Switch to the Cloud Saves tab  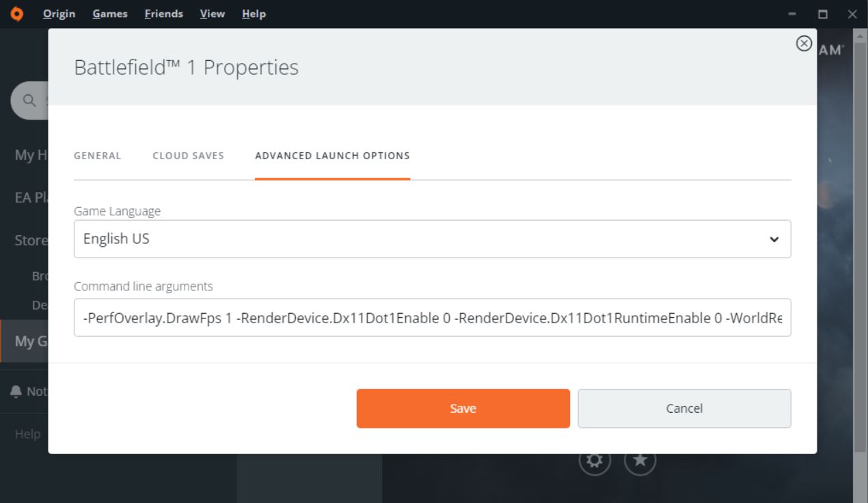coord(189,155)
